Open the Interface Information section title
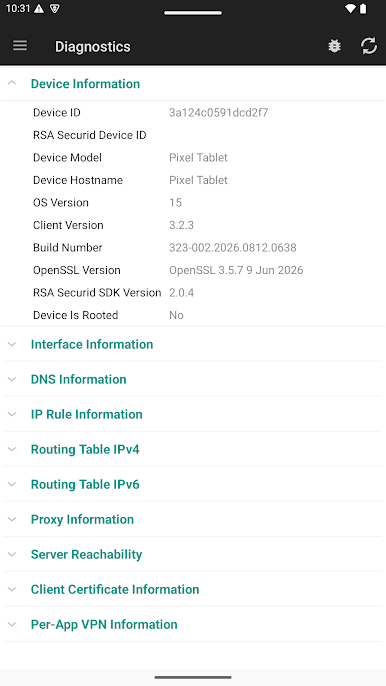This screenshot has width=386, height=686. (92, 344)
